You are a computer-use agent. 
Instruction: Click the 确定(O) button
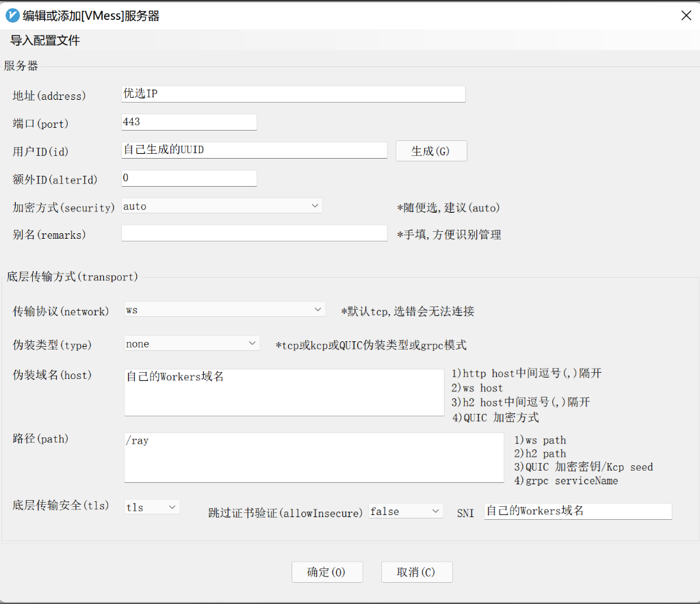point(327,572)
